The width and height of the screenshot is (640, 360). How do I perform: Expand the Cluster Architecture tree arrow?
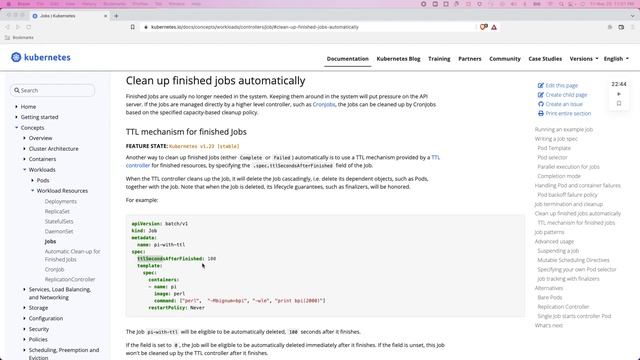(x=24, y=149)
